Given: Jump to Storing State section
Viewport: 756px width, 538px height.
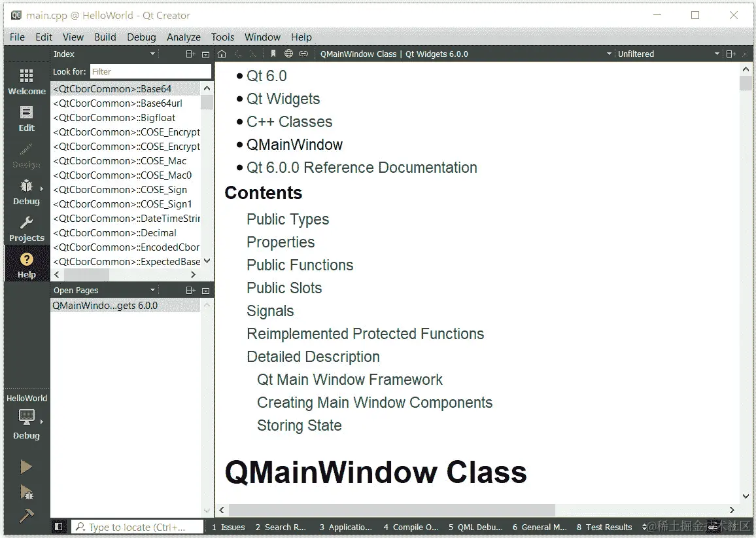Looking at the screenshot, I should (300, 425).
